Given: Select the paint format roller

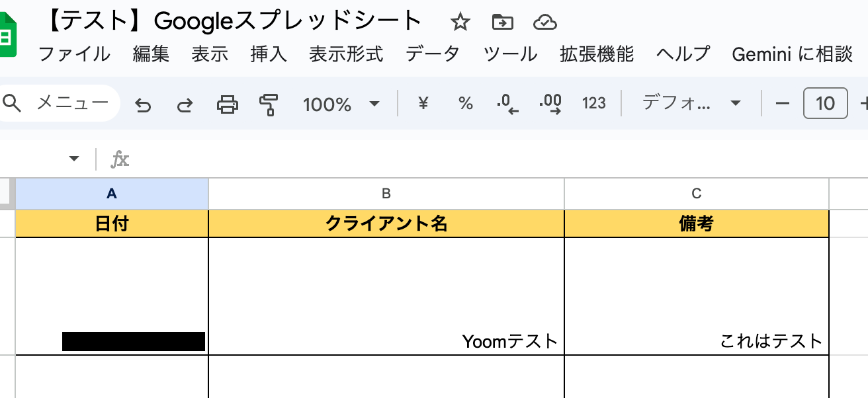Looking at the screenshot, I should click(x=269, y=104).
